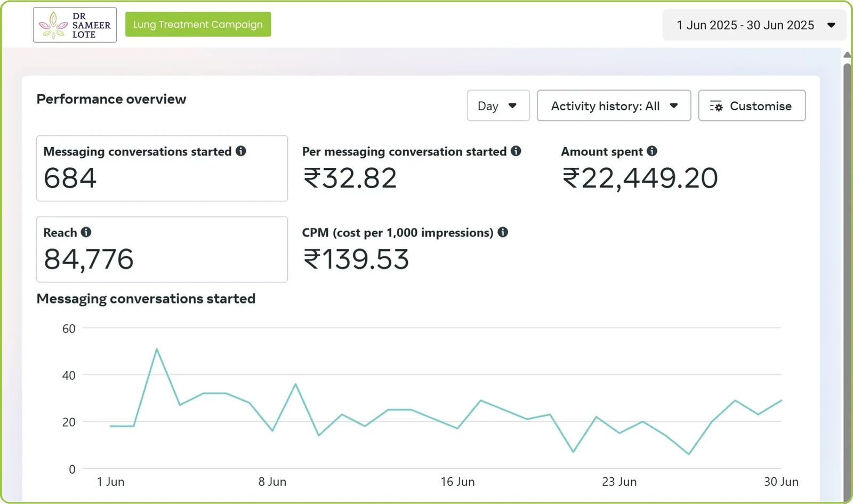The height and width of the screenshot is (504, 853).
Task: Select the Messaging conversations started metric card
Action: pos(162,168)
